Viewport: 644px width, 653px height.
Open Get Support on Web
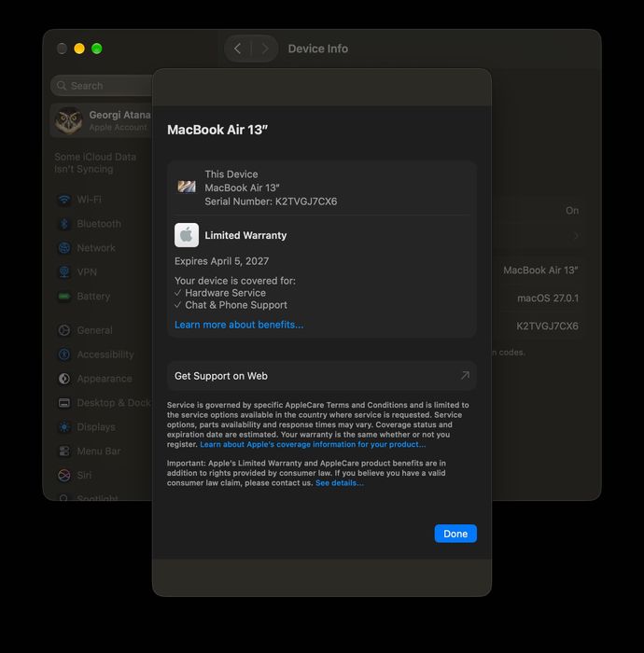click(322, 376)
